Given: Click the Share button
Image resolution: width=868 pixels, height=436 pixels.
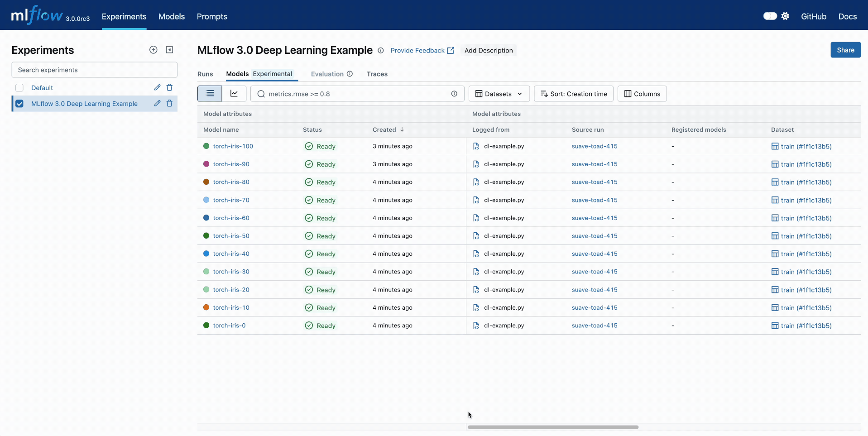Looking at the screenshot, I should tap(845, 50).
